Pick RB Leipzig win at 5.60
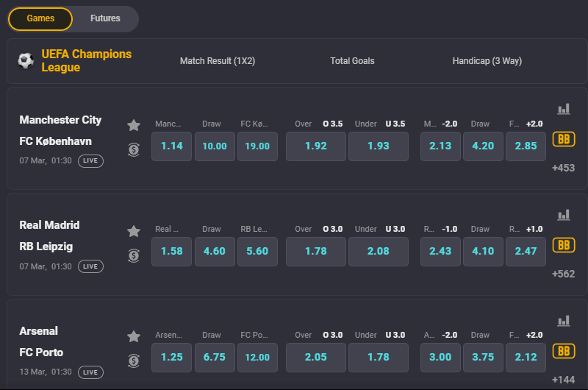Image resolution: width=588 pixels, height=390 pixels. [257, 252]
